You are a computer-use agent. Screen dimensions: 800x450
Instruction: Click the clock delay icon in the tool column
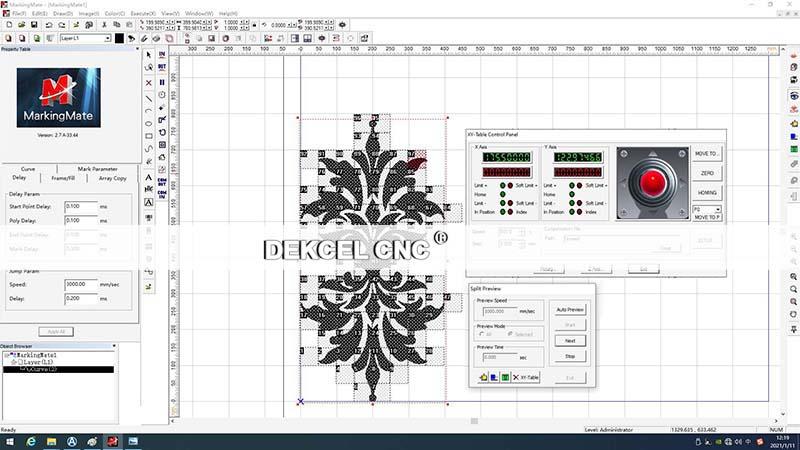162,95
